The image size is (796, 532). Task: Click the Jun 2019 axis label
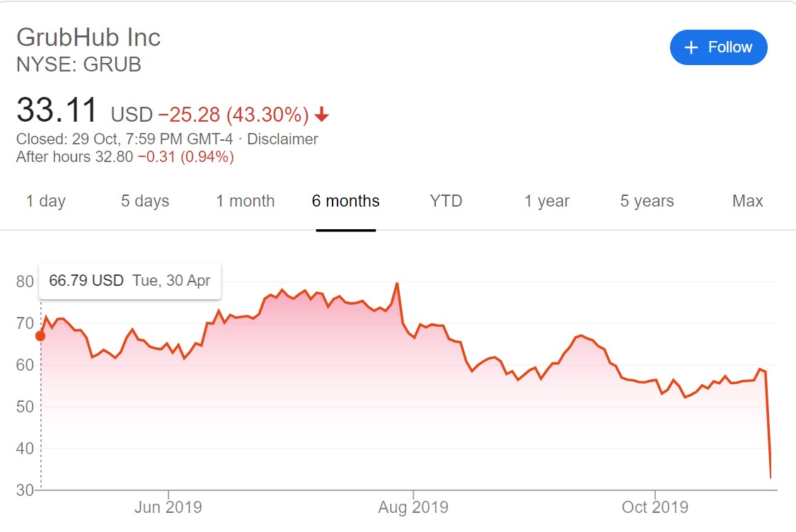click(x=168, y=507)
